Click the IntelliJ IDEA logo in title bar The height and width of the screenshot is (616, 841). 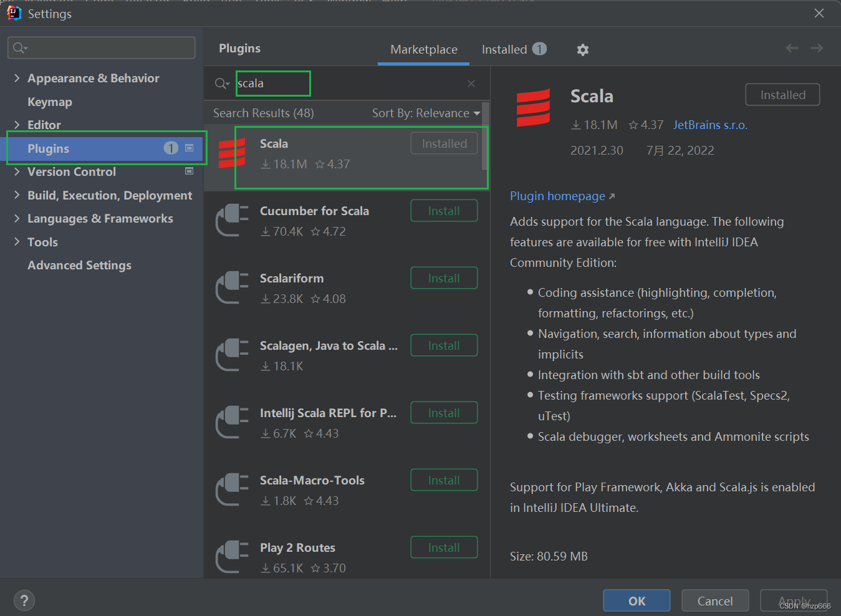(14, 13)
